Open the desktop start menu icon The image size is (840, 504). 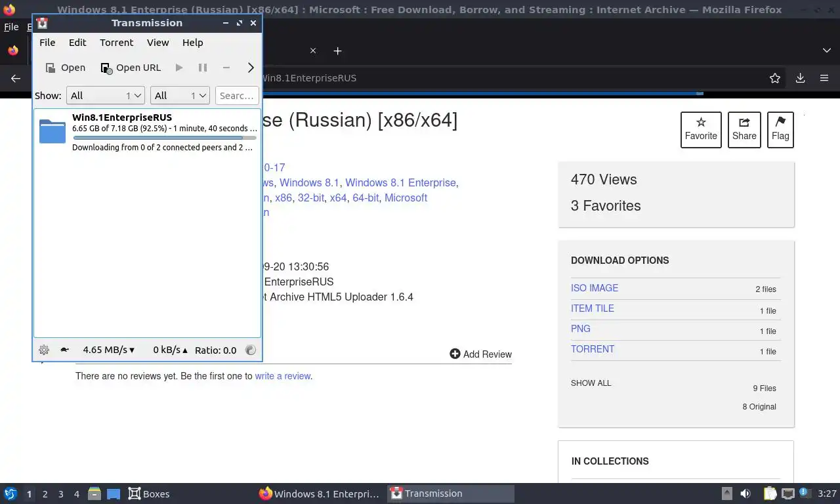[10, 493]
